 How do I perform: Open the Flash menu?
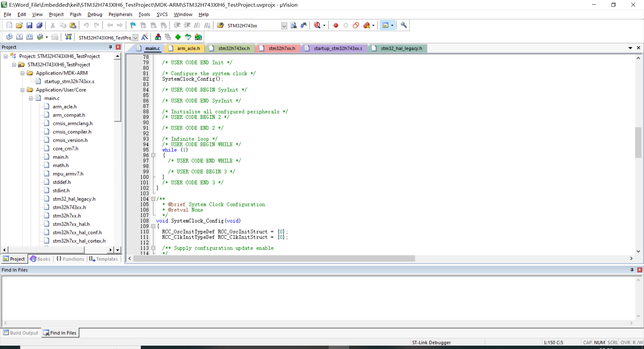pos(75,14)
